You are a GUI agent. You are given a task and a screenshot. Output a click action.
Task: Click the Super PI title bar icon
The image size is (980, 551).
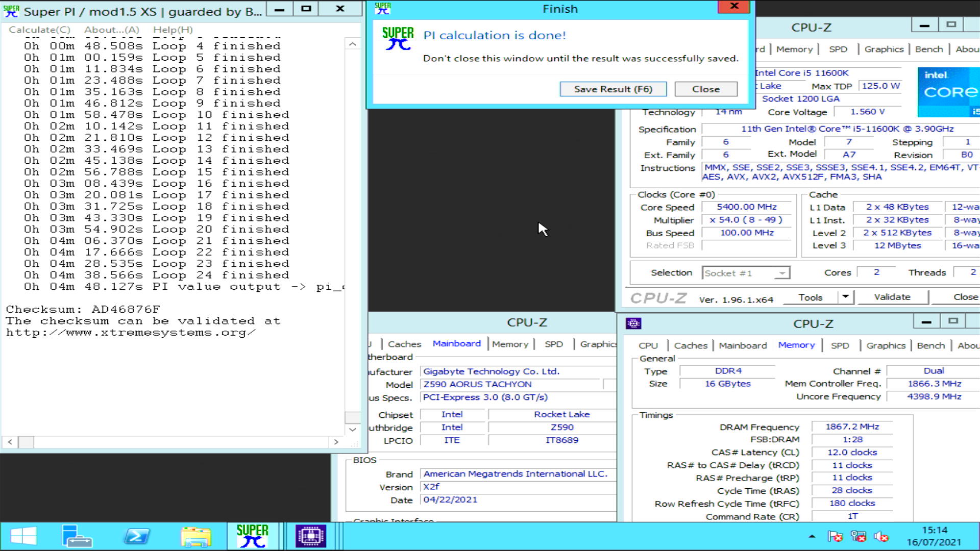[x=11, y=11]
